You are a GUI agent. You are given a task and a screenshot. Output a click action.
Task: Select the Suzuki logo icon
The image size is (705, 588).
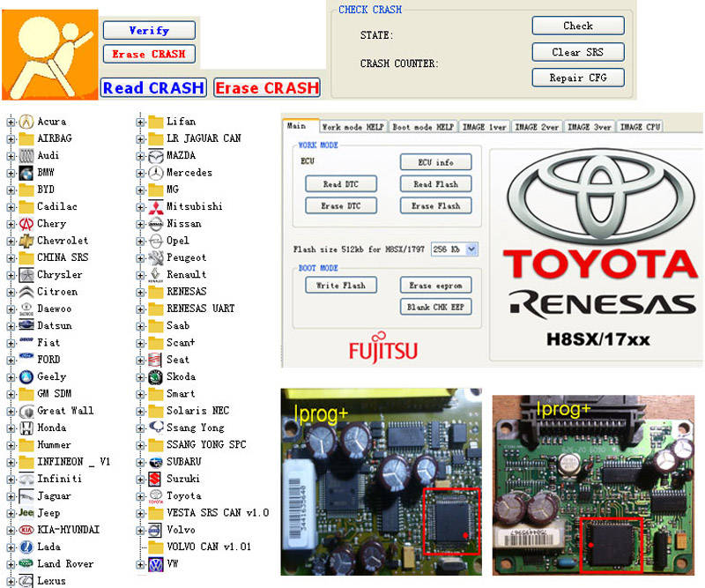156,479
